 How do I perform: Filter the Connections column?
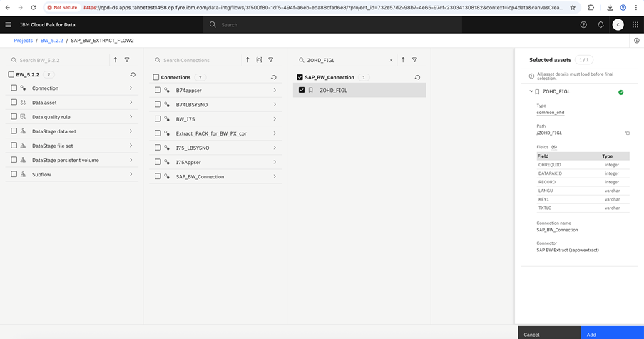[x=271, y=59]
